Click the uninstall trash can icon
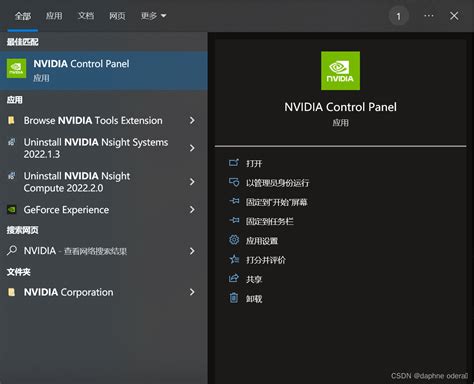Viewport: 474px width, 384px height. 234,298
